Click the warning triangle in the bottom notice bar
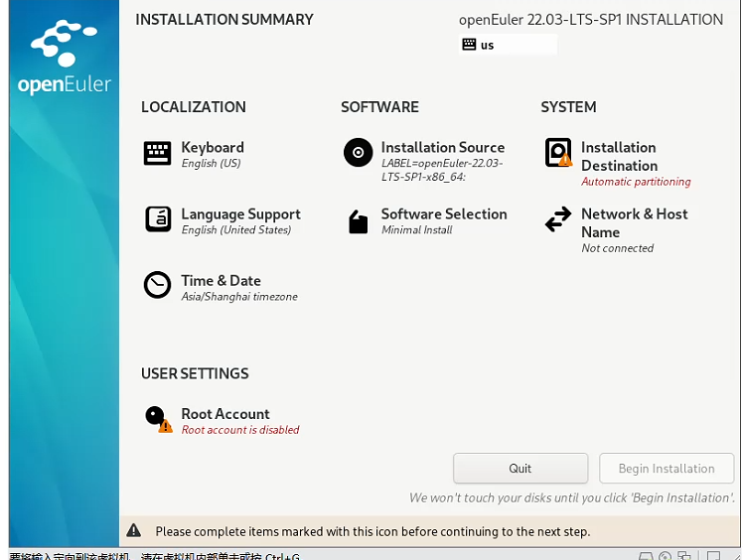The height and width of the screenshot is (560, 743). tap(134, 530)
